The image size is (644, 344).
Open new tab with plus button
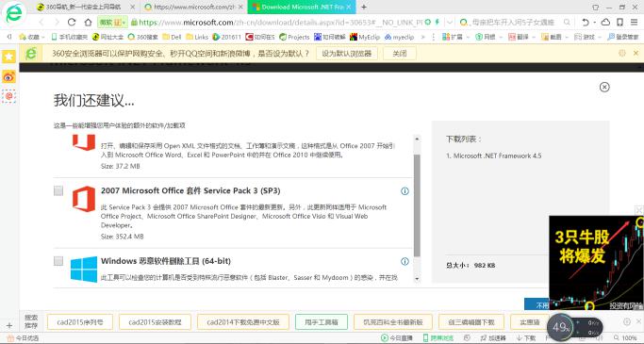tap(363, 7)
